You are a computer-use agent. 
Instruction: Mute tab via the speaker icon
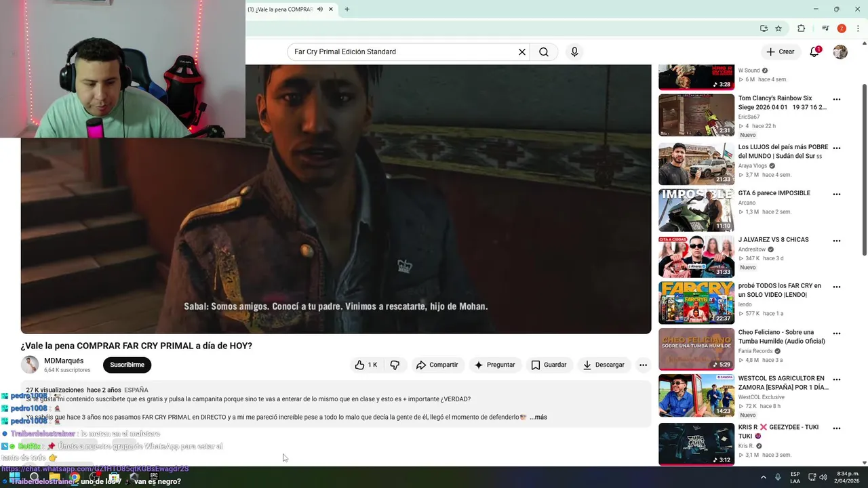[320, 9]
